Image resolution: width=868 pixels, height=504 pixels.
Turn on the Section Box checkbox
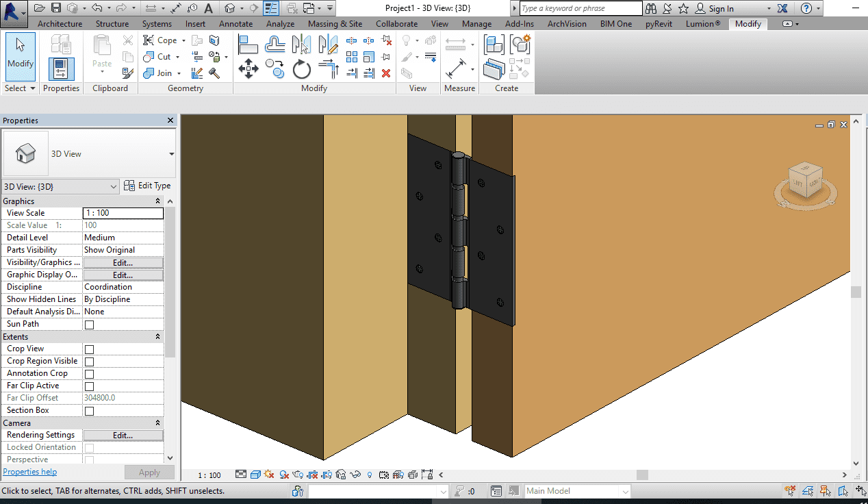tap(89, 411)
